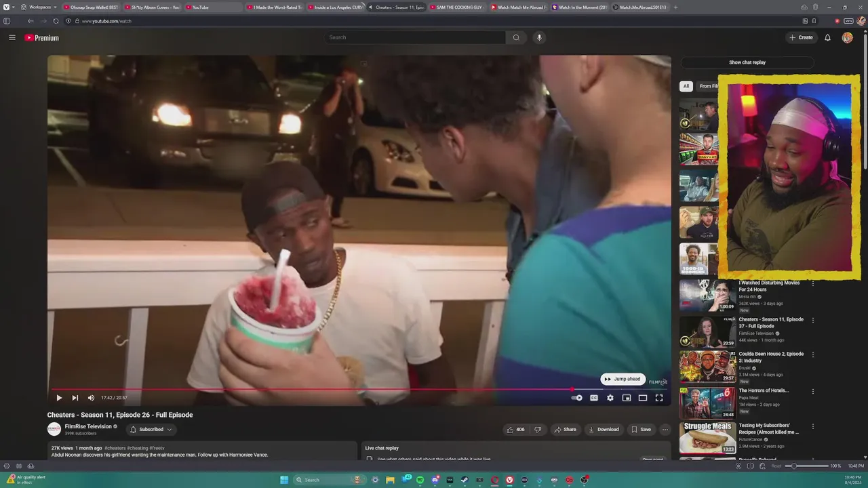Open FilmRise Television channel name
The image size is (868, 488).
(x=88, y=426)
